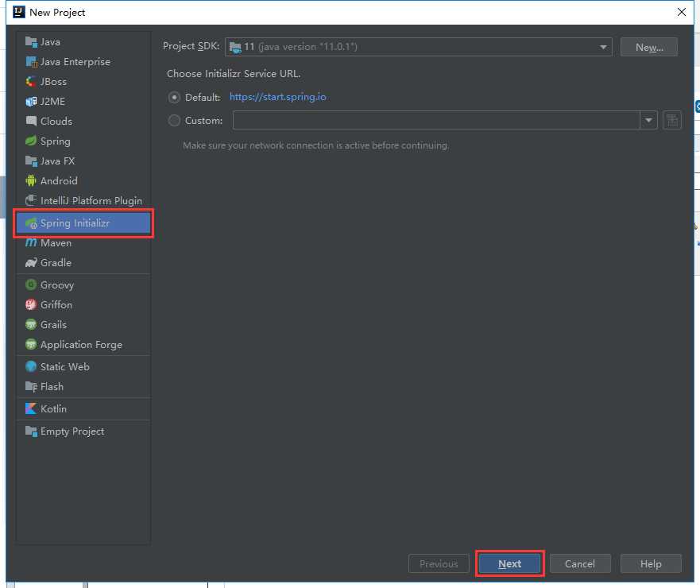The width and height of the screenshot is (700, 588).
Task: Click the Maven m icon
Action: pyautogui.click(x=31, y=243)
